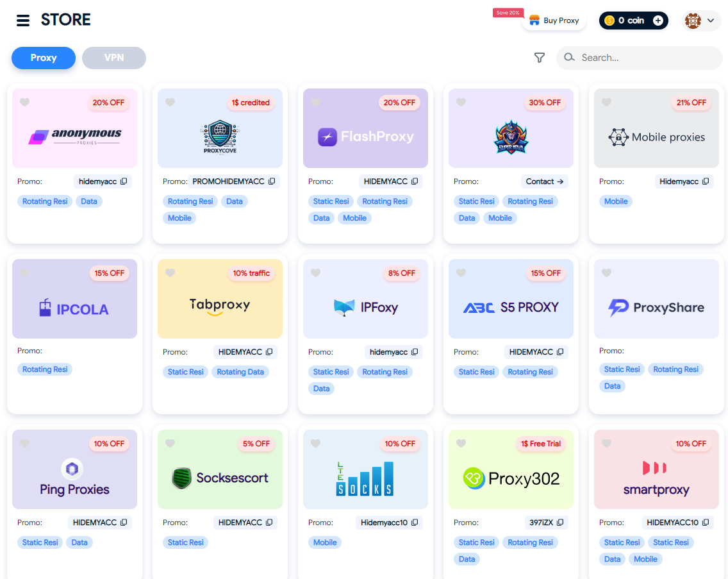Image resolution: width=728 pixels, height=579 pixels.
Task: Copy Socksescort's HIDEMYACC promo code
Action: click(269, 523)
